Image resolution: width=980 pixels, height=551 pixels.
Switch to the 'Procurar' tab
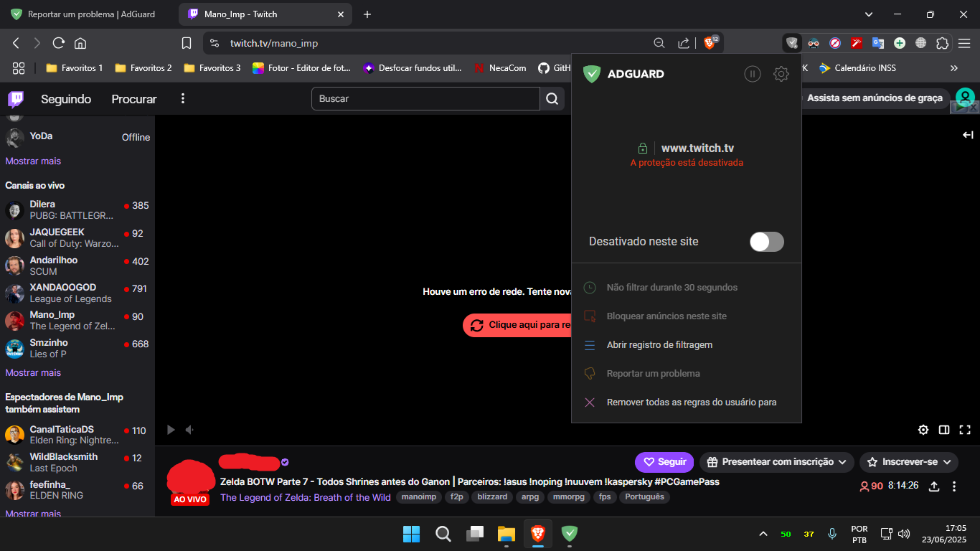click(x=133, y=99)
